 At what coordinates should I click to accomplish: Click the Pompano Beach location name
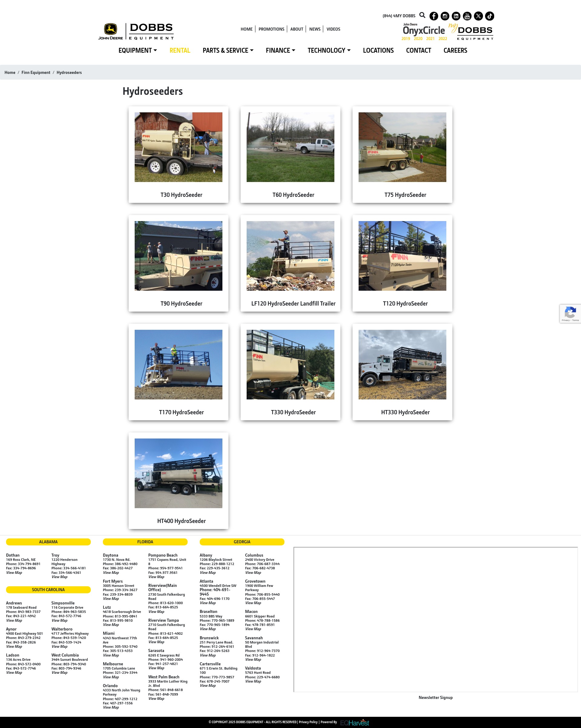point(162,555)
